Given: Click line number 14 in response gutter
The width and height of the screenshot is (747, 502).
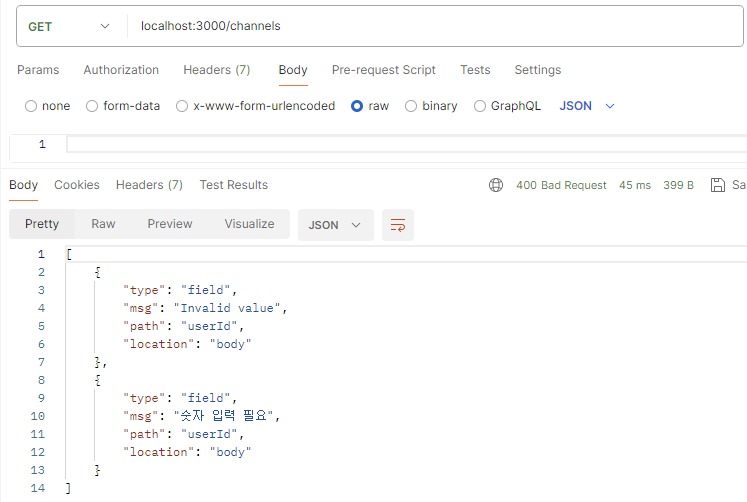Looking at the screenshot, I should pos(38,488).
